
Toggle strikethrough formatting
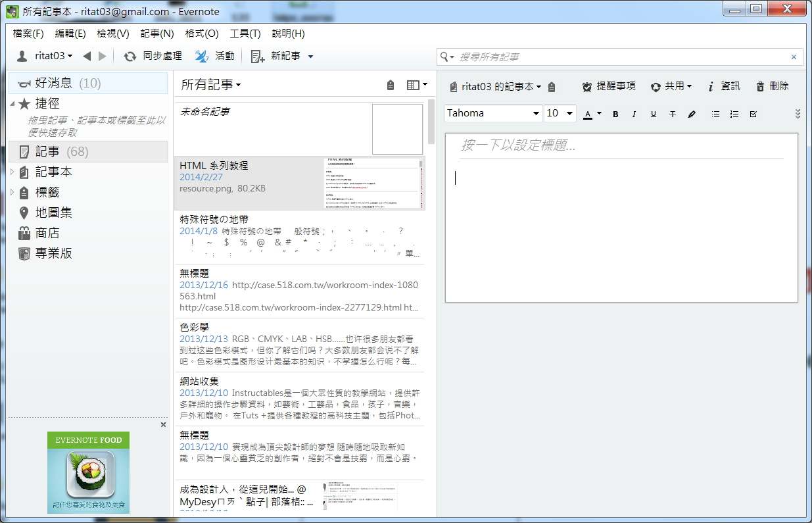pyautogui.click(x=672, y=114)
